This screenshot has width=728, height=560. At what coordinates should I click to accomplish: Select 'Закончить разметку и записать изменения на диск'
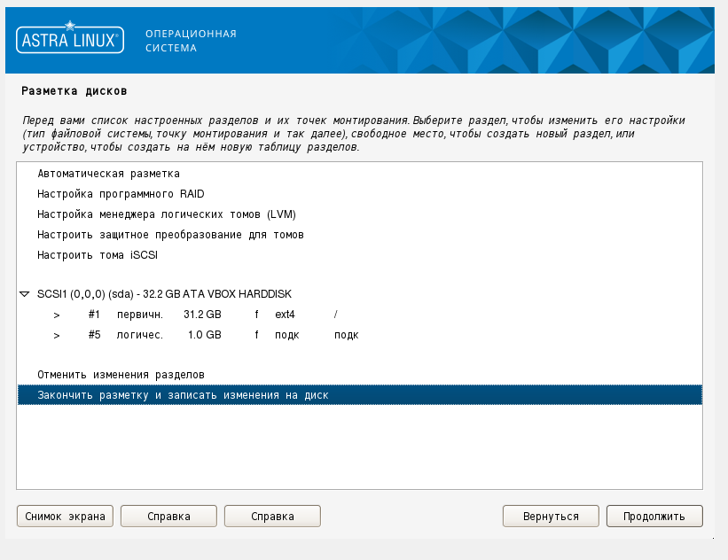[360, 395]
